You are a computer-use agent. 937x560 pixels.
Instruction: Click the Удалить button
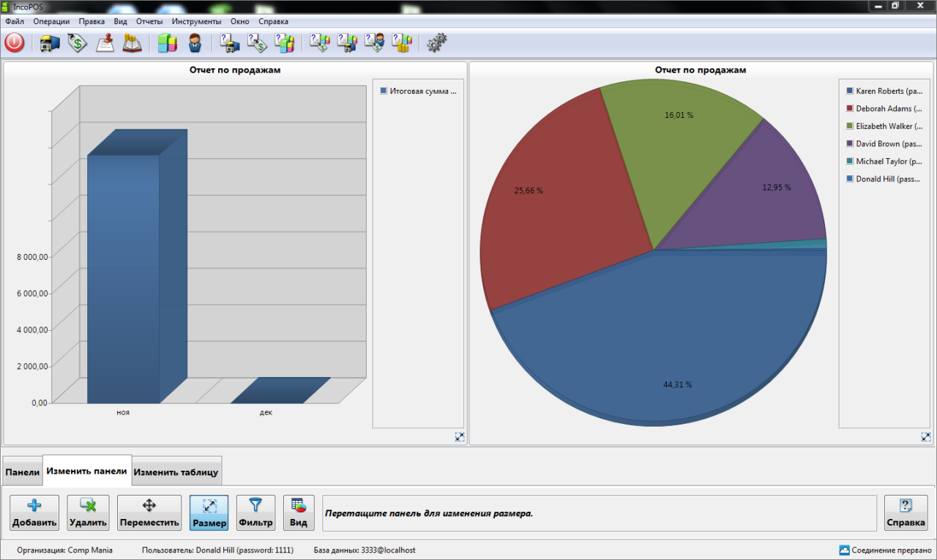(88, 512)
